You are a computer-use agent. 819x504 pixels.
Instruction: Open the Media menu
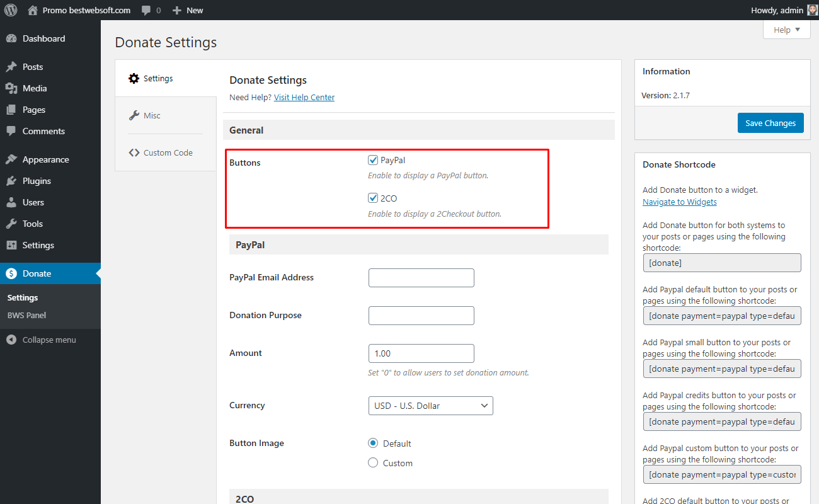point(50,88)
